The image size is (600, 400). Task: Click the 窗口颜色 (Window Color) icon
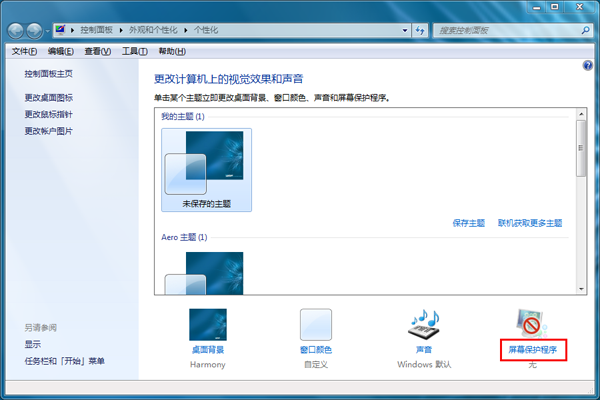316,325
